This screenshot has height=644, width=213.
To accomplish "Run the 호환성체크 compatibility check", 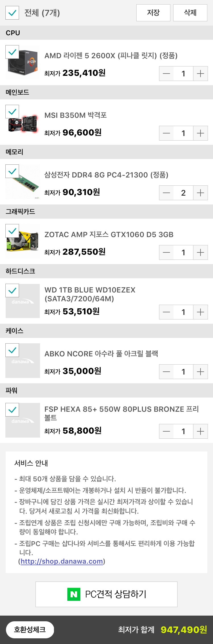I will [30, 630].
